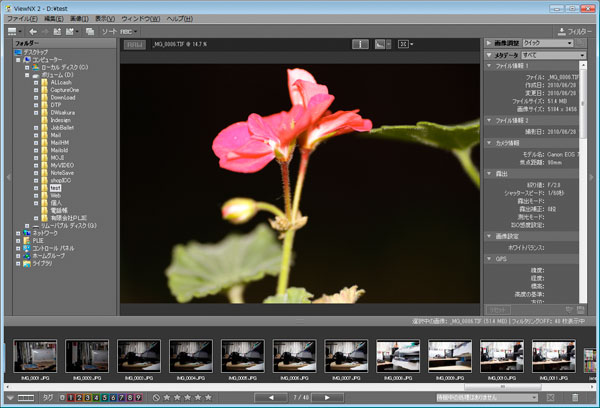Select the Download folder
This screenshot has height=408, width=600.
(x=63, y=98)
